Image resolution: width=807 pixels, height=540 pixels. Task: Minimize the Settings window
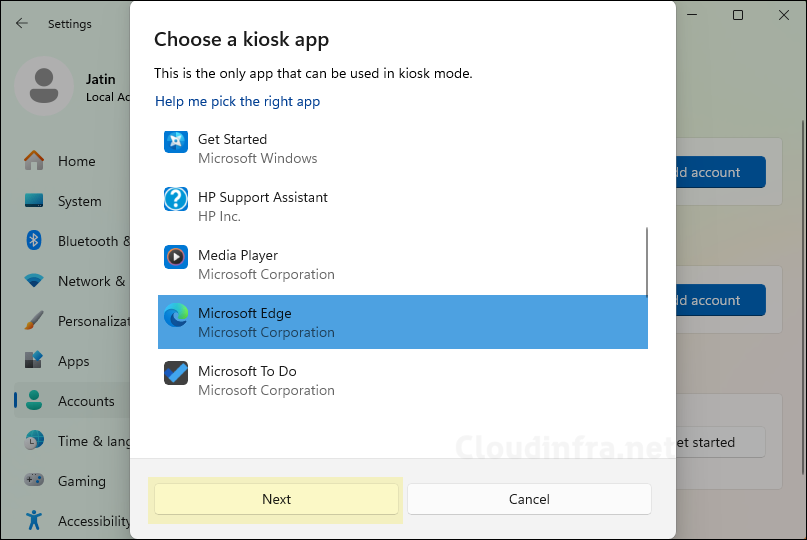(692, 15)
